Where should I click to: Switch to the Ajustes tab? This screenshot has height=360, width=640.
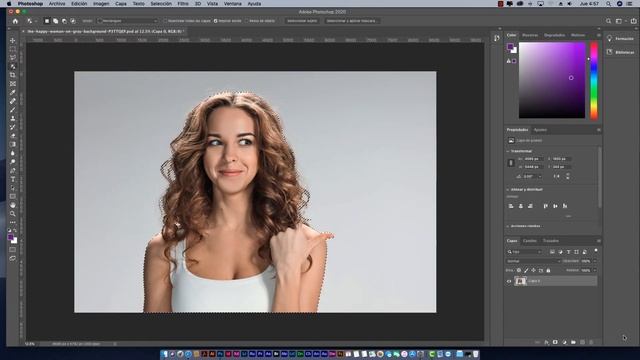tap(540, 130)
